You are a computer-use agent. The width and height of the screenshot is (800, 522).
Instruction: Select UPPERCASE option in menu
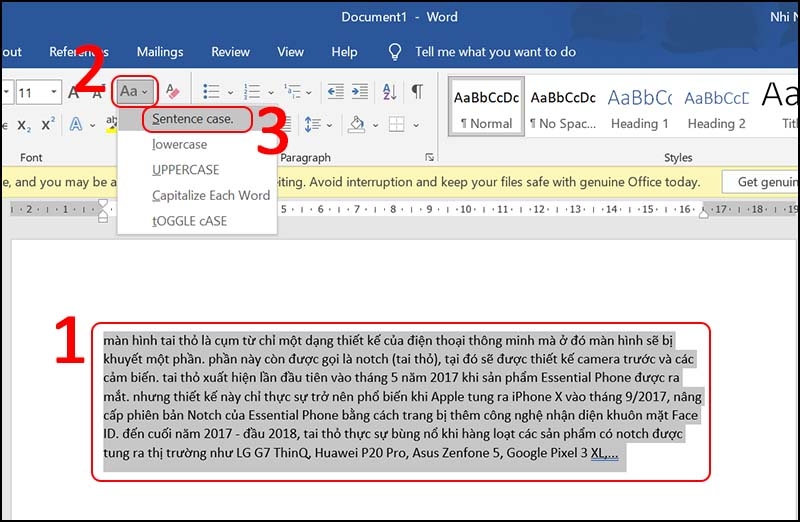(186, 170)
